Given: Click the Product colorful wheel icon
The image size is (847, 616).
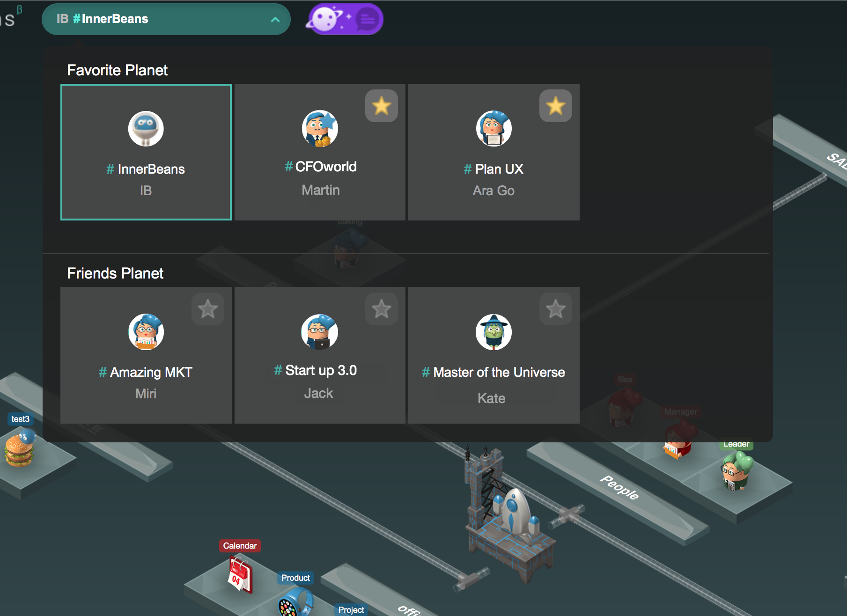Looking at the screenshot, I should (x=295, y=602).
